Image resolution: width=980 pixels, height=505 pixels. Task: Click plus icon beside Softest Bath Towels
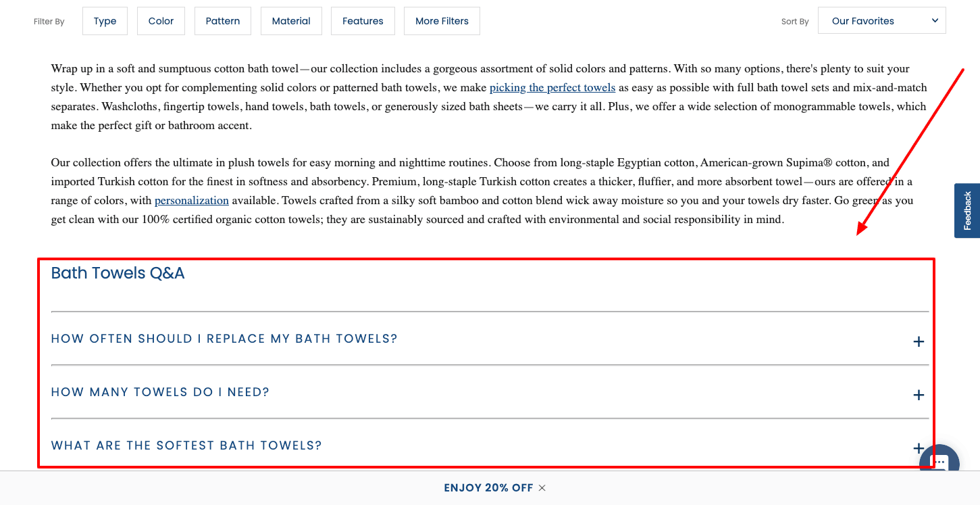point(919,448)
